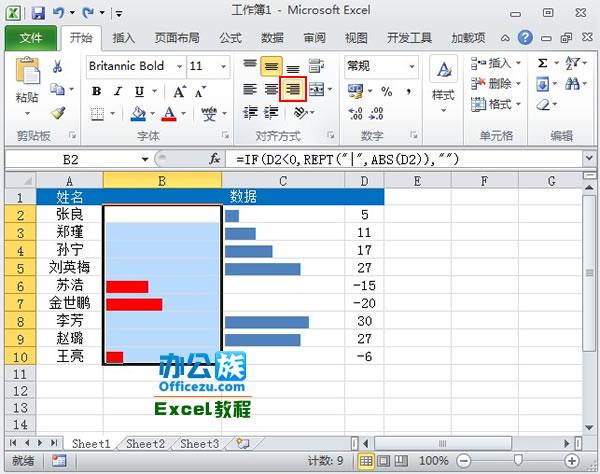This screenshot has width=600, height=474.
Task: Click the Fill down icon
Action: (x=543, y=84)
